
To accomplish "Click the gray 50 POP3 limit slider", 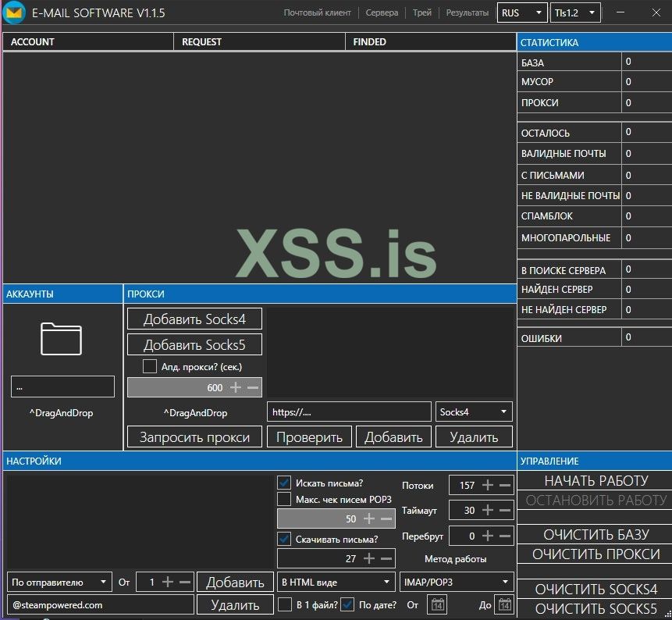I will [336, 518].
